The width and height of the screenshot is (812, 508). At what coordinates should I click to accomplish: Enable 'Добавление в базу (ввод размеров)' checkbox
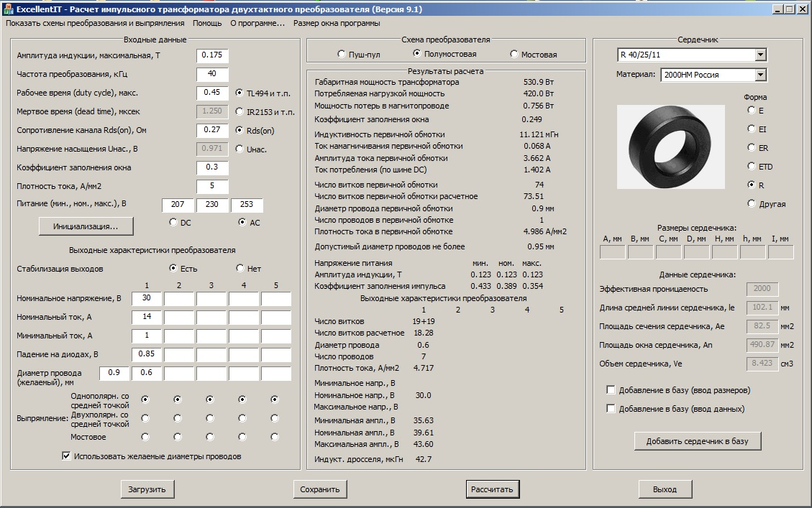click(611, 390)
